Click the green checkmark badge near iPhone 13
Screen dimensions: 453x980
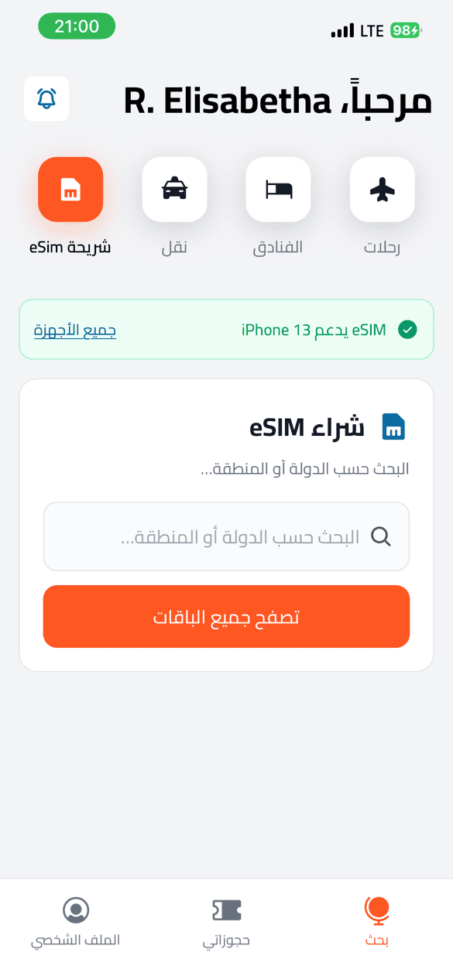406,329
